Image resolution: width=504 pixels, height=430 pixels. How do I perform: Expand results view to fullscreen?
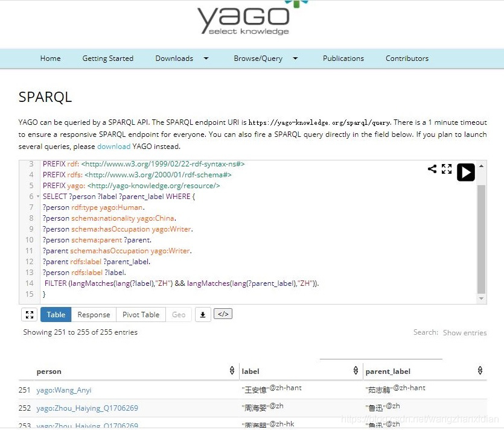click(29, 314)
